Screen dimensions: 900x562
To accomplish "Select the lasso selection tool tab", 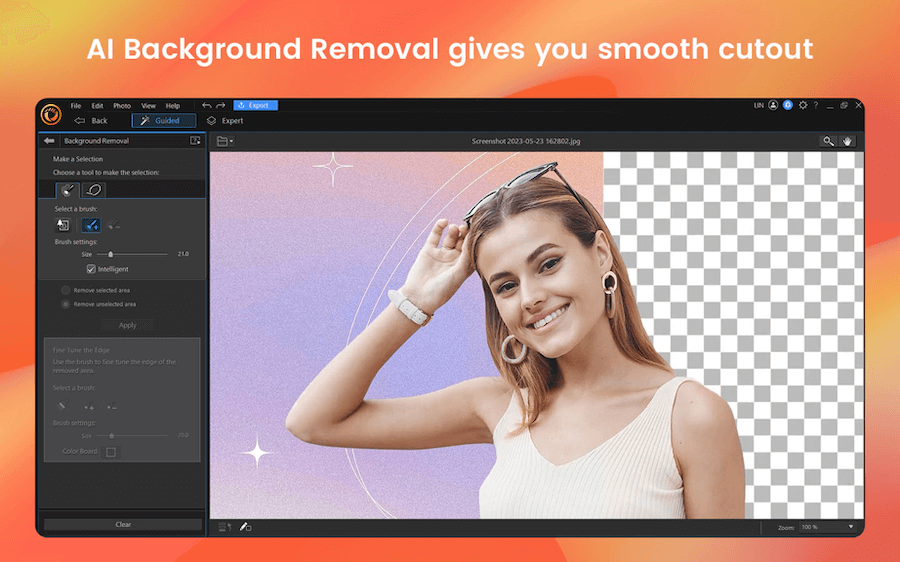I will click(94, 190).
